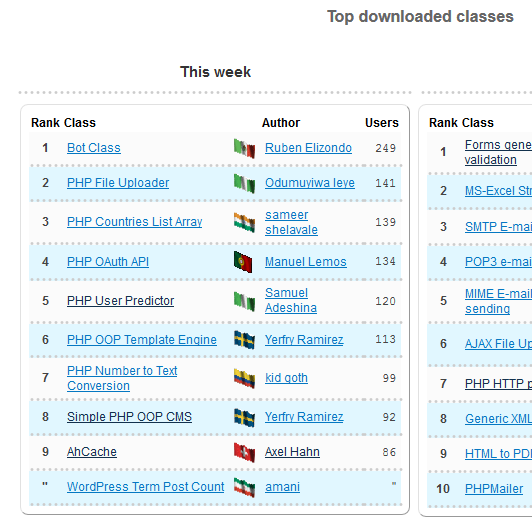
Task: Open PHP Countries List Array link
Action: pyautogui.click(x=134, y=222)
